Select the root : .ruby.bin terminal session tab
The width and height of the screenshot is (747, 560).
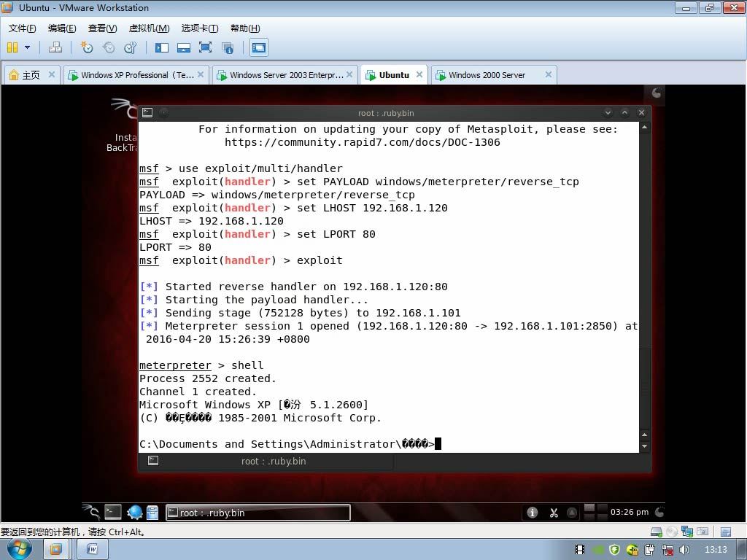click(266, 461)
